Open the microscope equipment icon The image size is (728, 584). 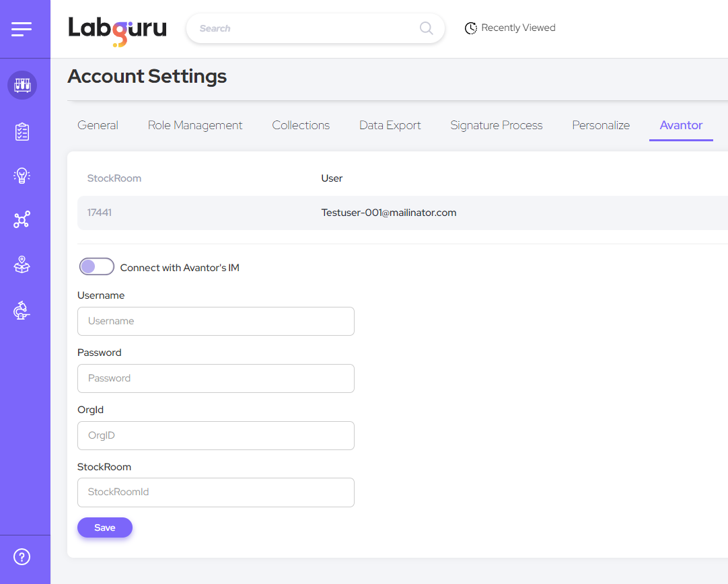click(22, 310)
